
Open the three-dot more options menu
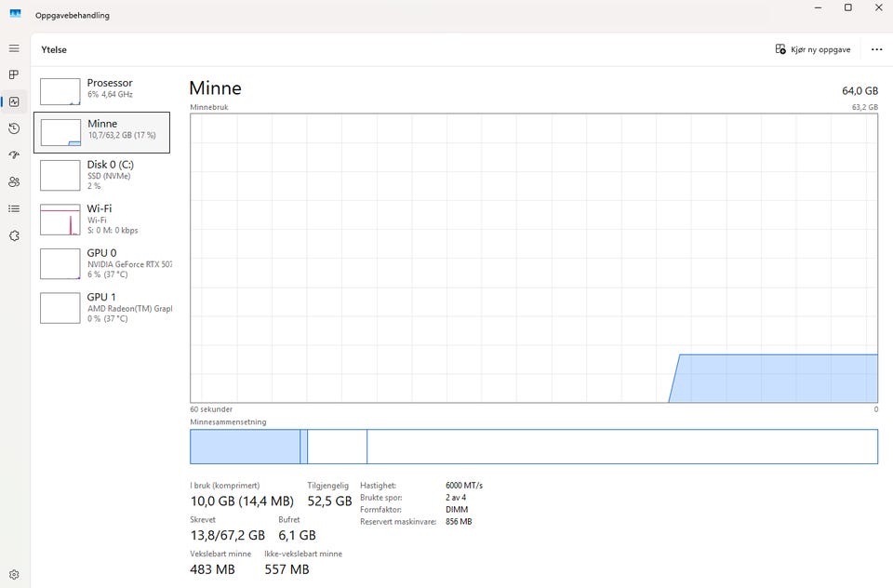tap(876, 49)
